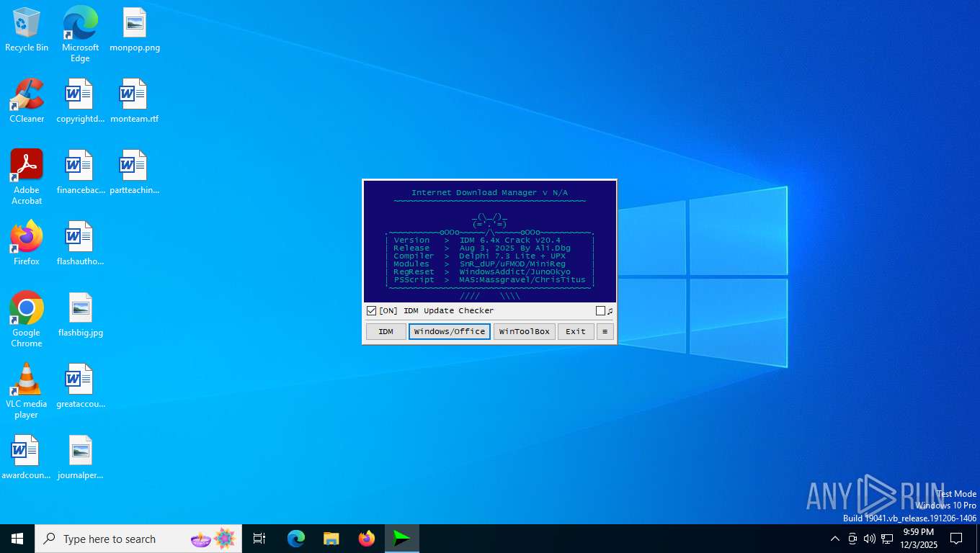Open File Explorer from the taskbar
980x553 pixels.
coord(331,539)
